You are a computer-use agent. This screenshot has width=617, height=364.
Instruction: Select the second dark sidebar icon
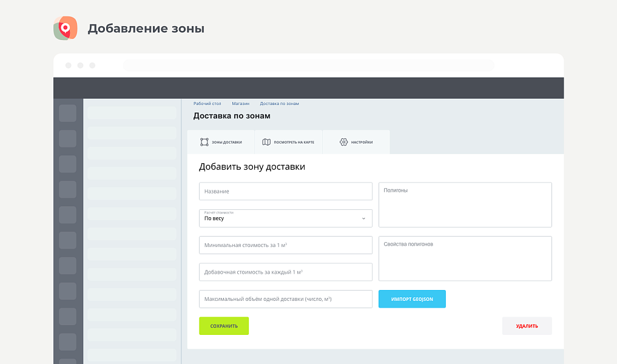67,138
